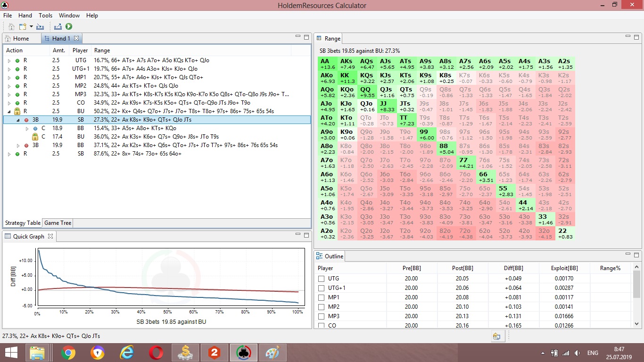Expand the UTG raise row
The width and height of the screenshot is (644, 362).
point(9,61)
